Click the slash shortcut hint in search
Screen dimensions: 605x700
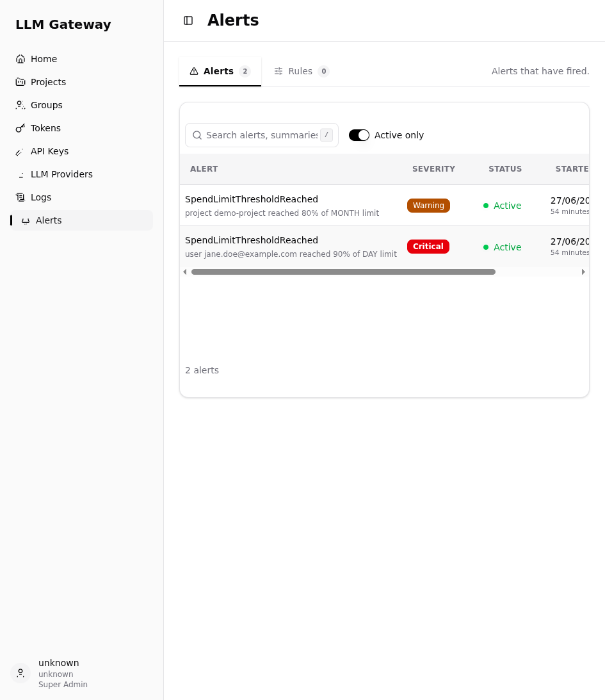coord(327,135)
